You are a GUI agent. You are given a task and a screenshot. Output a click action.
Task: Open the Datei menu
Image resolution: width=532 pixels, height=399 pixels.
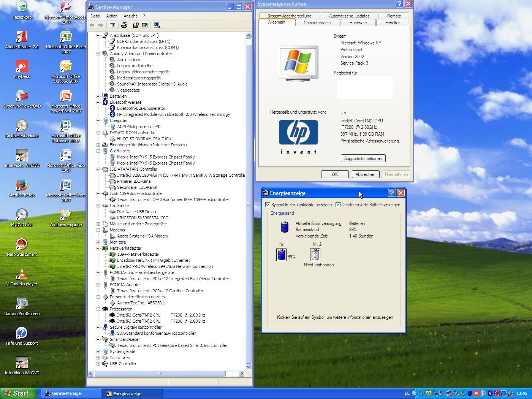(95, 16)
